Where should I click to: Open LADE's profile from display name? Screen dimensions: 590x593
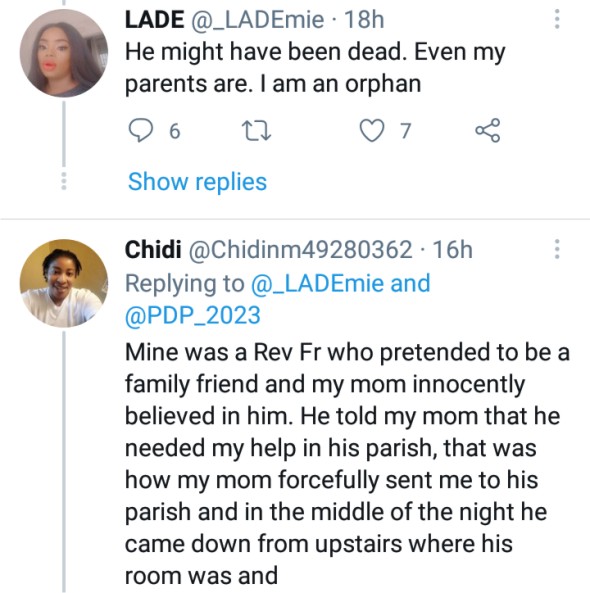(x=154, y=20)
